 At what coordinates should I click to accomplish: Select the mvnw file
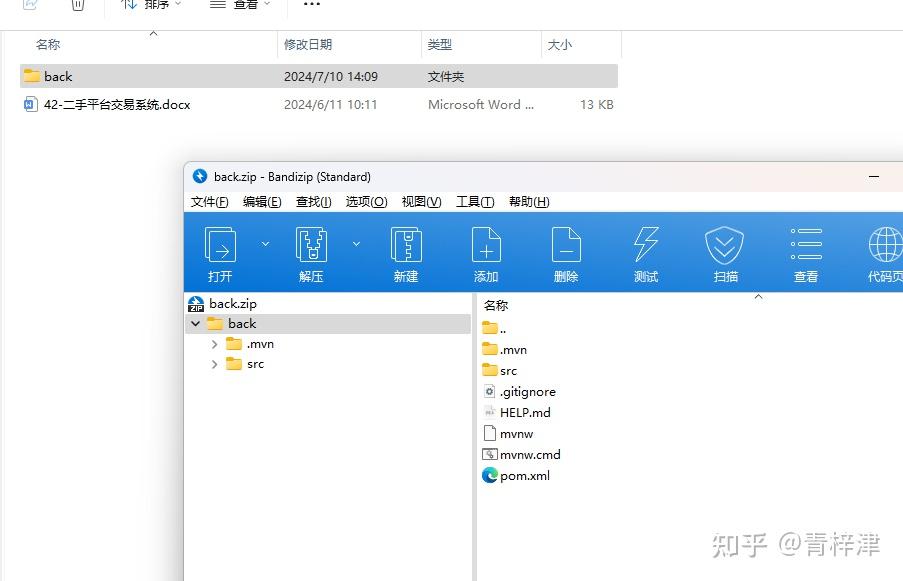(x=508, y=434)
